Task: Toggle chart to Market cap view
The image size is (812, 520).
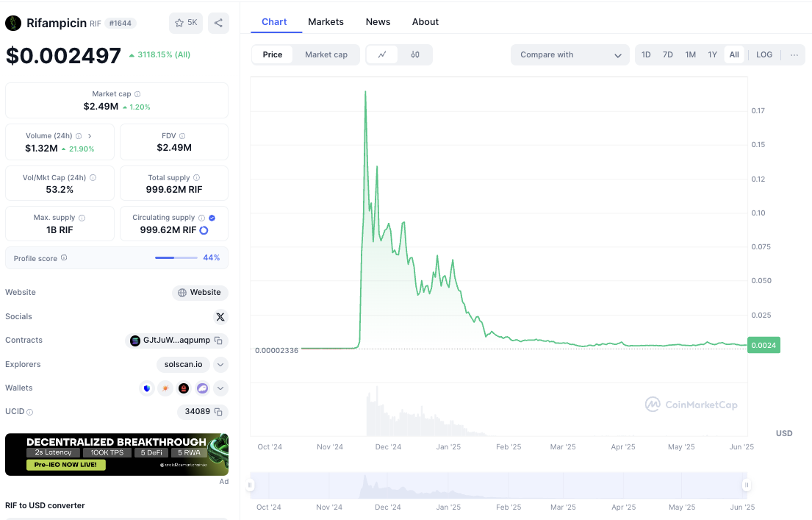Action: click(x=326, y=54)
